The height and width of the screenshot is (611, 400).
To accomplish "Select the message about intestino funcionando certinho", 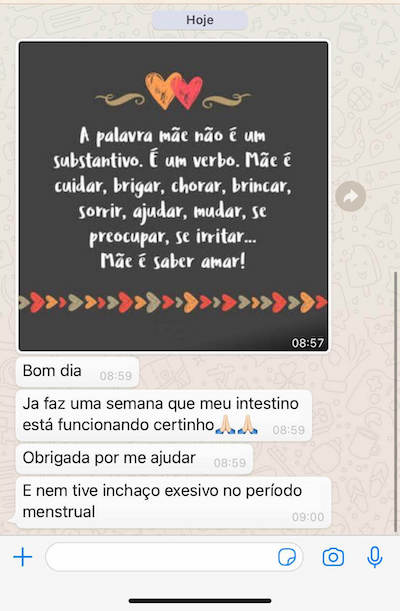I will click(x=164, y=415).
